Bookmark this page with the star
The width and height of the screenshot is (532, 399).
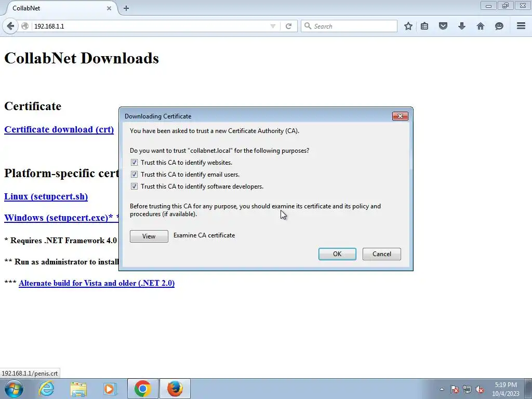click(x=408, y=26)
